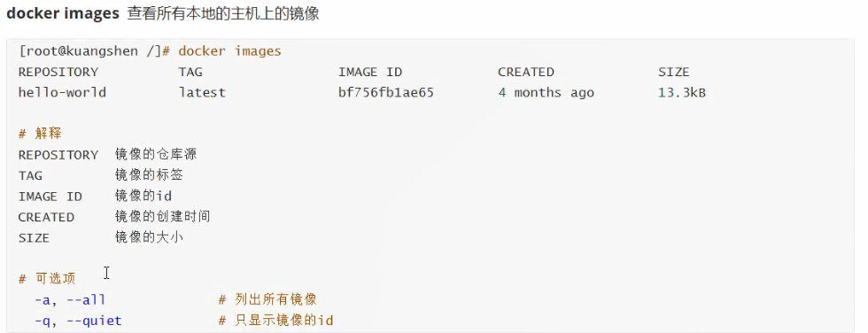Click the '# 可选项' comment line

tap(46, 279)
